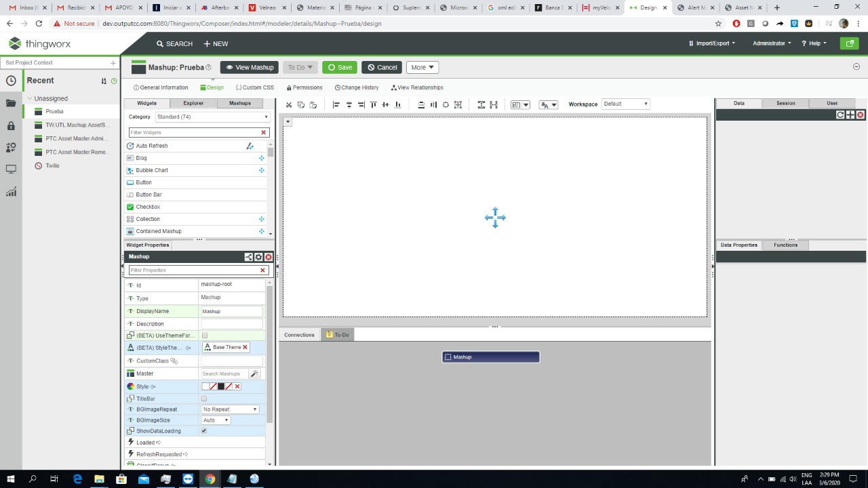Open the SEARCH link in top bar
This screenshot has width=868, height=488.
coord(175,43)
